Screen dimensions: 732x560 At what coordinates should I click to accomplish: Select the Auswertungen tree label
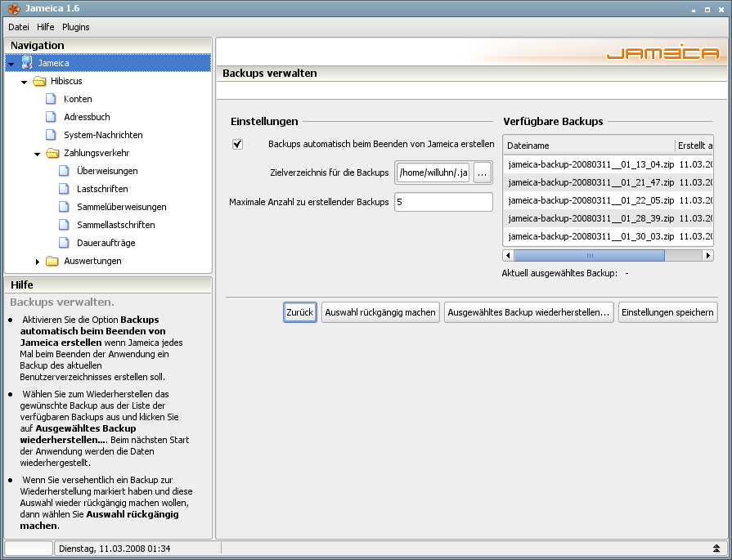92,261
